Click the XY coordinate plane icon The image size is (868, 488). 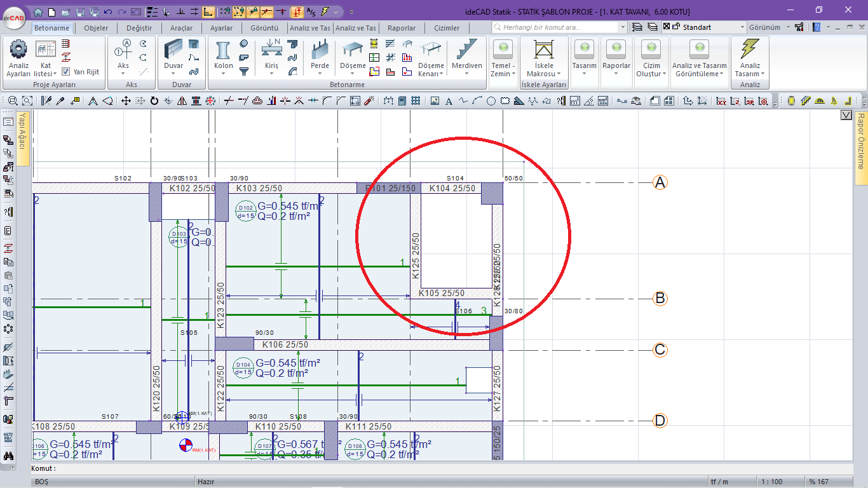click(x=721, y=100)
